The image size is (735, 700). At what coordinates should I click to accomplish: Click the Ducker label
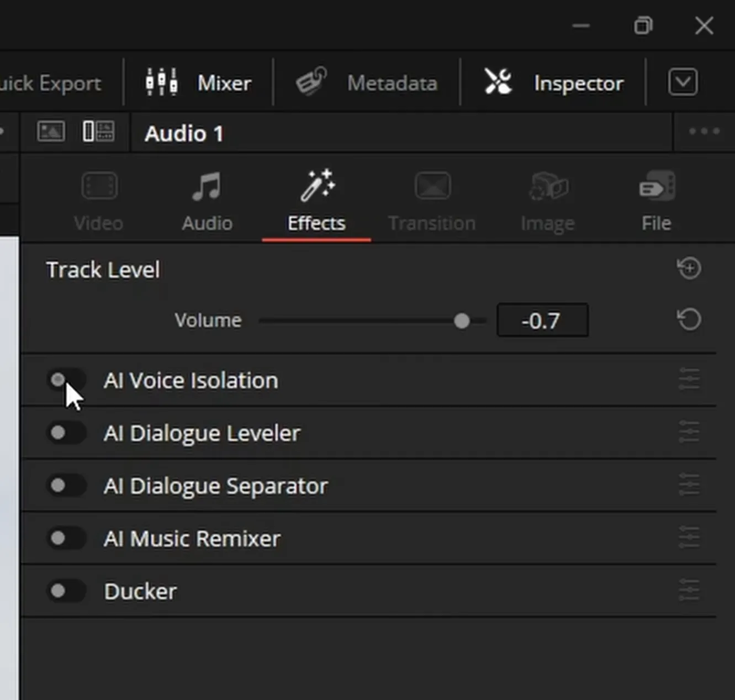(140, 592)
